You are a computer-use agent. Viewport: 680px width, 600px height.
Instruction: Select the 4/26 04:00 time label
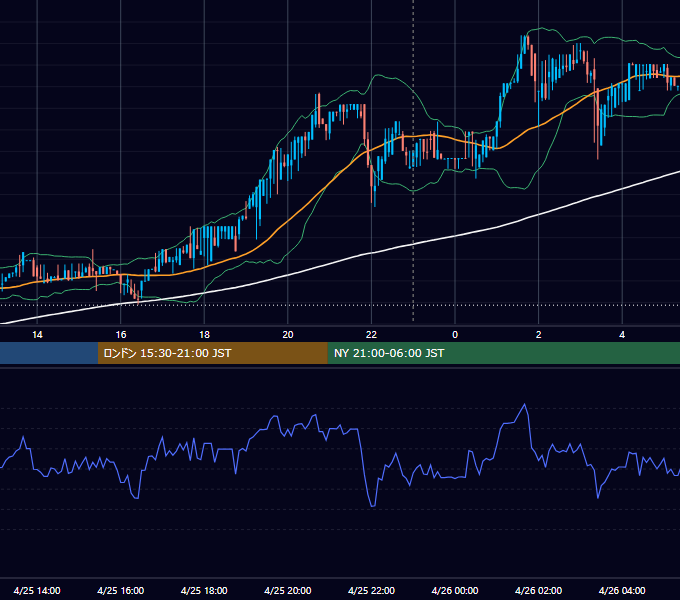pyautogui.click(x=622, y=590)
